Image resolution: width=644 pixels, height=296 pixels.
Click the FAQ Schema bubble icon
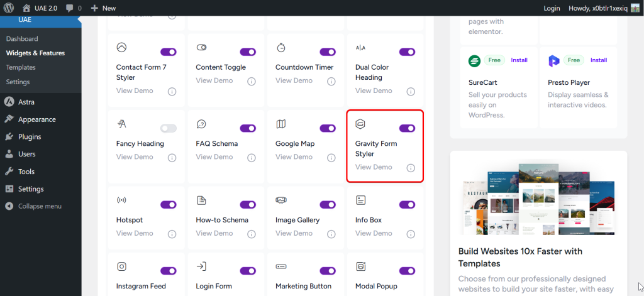201,124
